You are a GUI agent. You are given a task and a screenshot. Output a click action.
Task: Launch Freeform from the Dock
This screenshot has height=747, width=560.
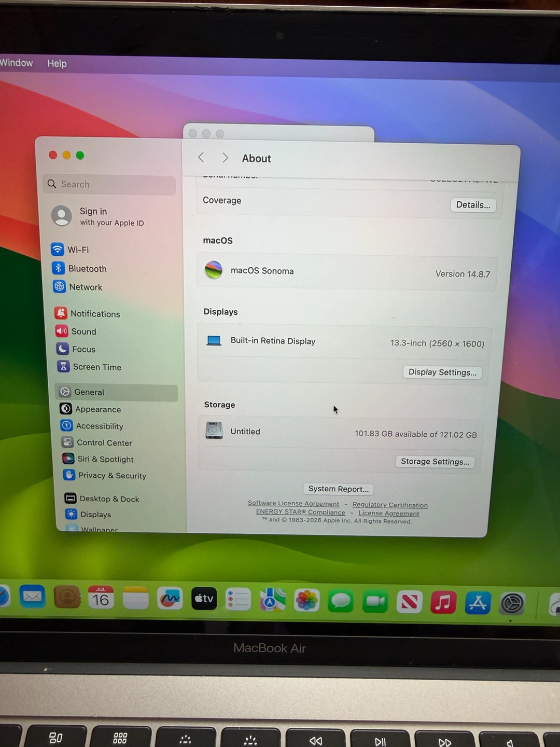pyautogui.click(x=170, y=599)
